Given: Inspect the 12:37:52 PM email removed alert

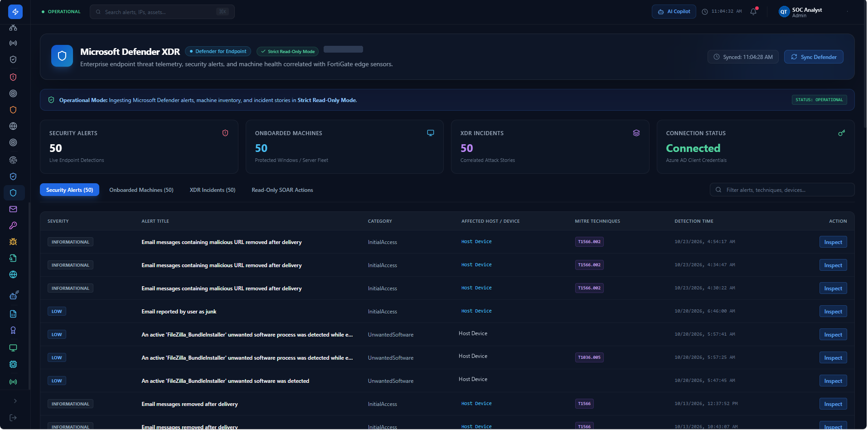Looking at the screenshot, I should pos(833,404).
